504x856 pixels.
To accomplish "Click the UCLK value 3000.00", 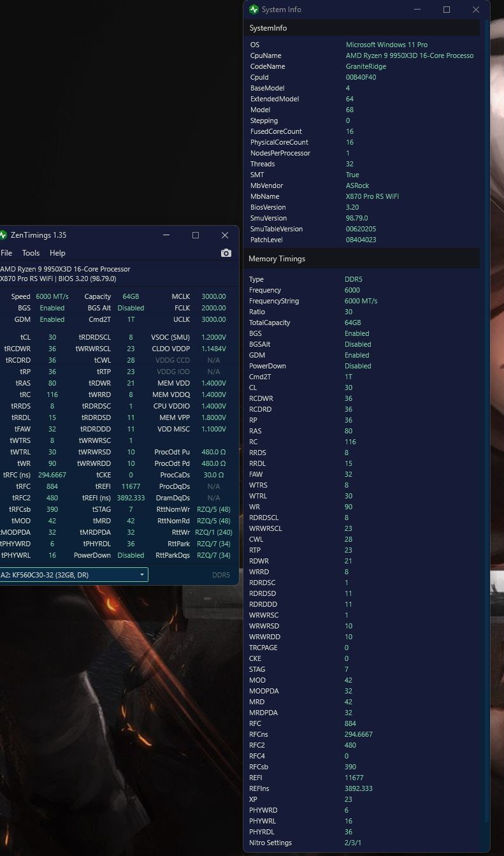I will point(213,319).
